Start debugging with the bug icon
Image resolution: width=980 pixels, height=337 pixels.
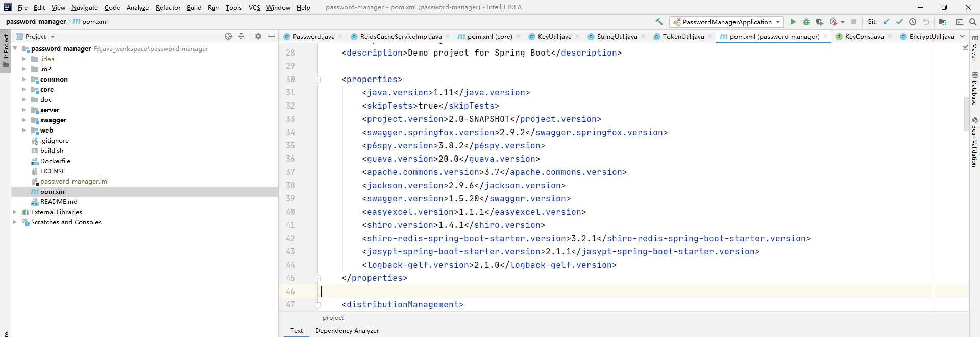coord(806,22)
